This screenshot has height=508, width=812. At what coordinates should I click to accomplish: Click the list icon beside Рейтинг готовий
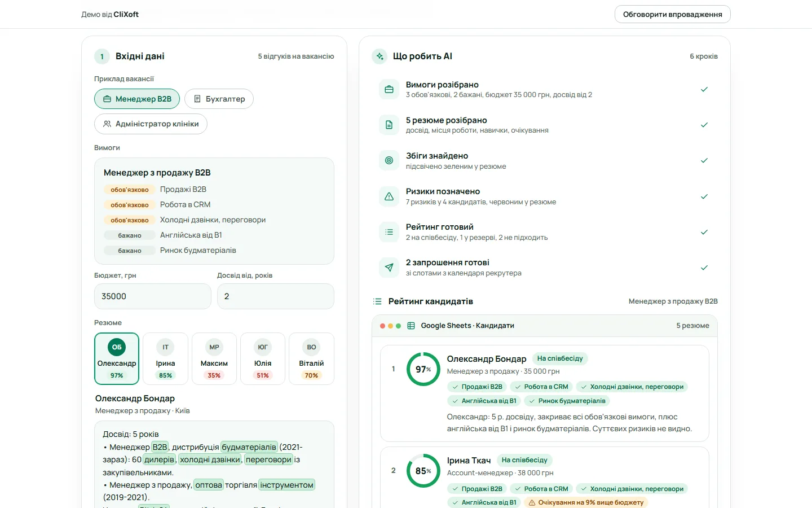pyautogui.click(x=389, y=232)
